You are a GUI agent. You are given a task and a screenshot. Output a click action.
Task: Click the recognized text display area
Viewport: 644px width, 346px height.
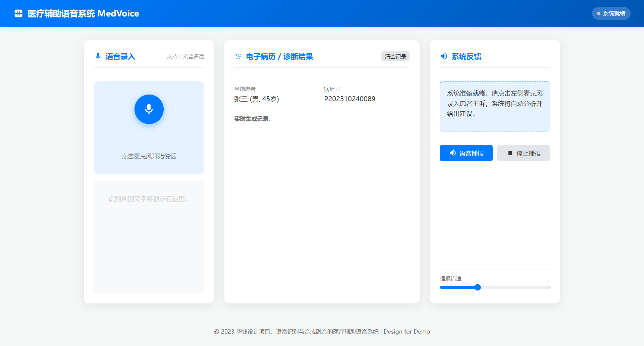pyautogui.click(x=149, y=237)
